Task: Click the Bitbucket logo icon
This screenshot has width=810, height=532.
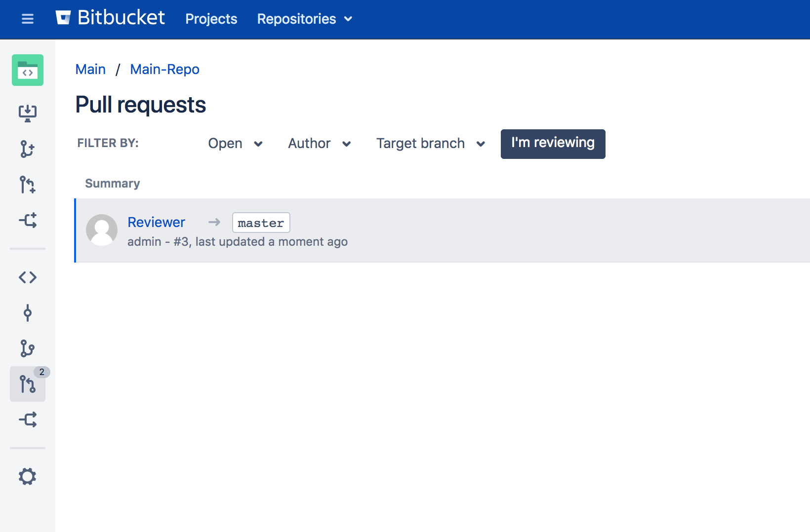Action: coord(64,17)
